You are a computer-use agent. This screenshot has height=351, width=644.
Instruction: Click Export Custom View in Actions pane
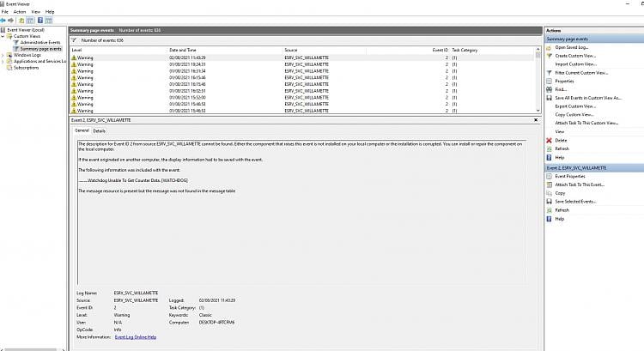575,106
